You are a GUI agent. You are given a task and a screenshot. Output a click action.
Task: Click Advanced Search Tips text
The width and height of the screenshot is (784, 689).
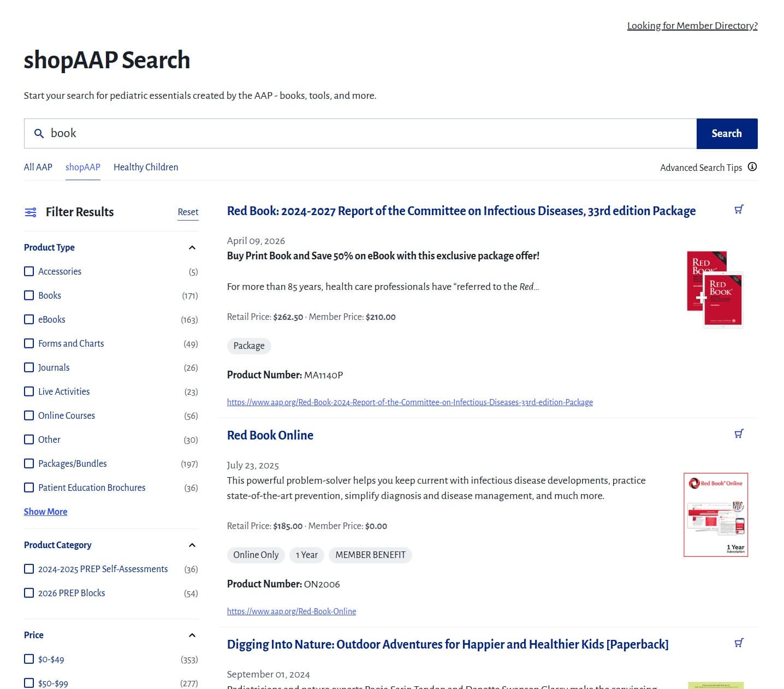701,168
